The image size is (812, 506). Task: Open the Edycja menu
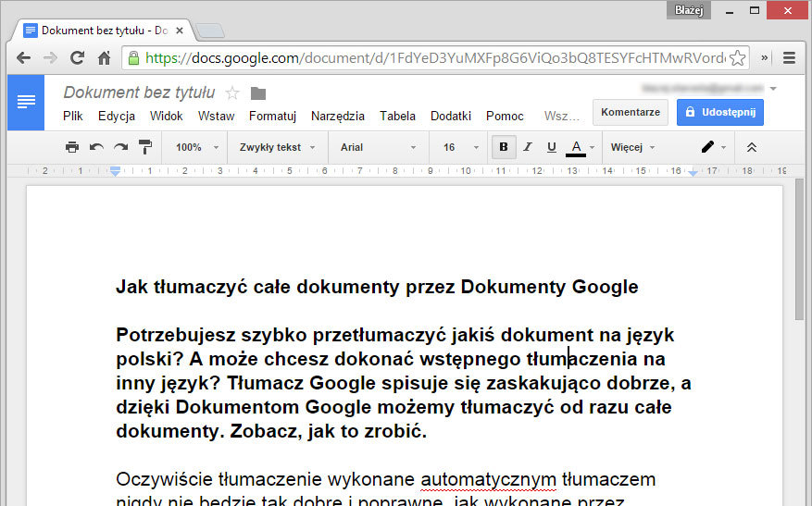117,116
